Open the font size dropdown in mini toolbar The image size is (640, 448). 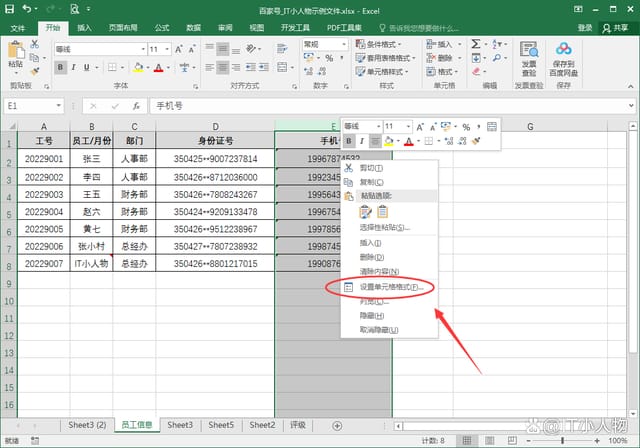coord(408,127)
